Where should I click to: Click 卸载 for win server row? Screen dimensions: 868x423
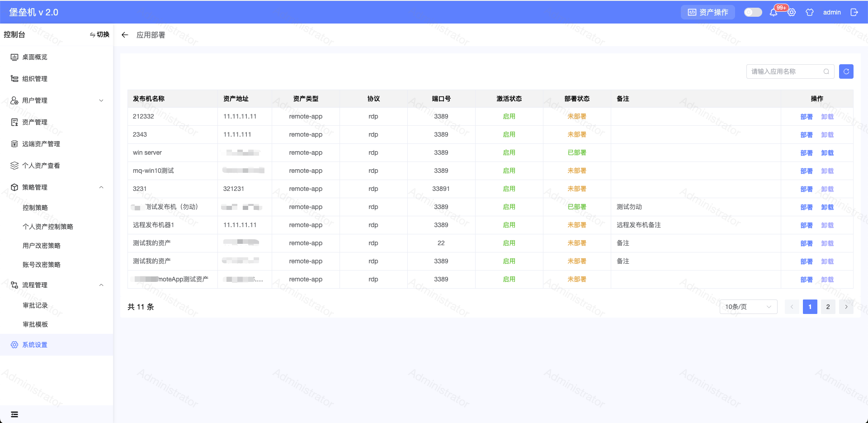[827, 153]
